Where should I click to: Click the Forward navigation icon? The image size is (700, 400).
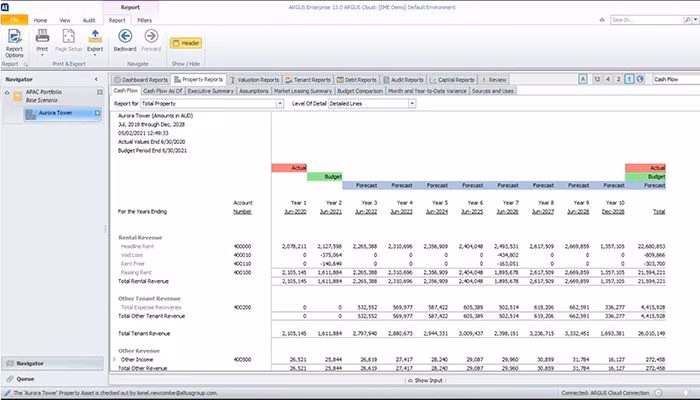click(x=151, y=36)
